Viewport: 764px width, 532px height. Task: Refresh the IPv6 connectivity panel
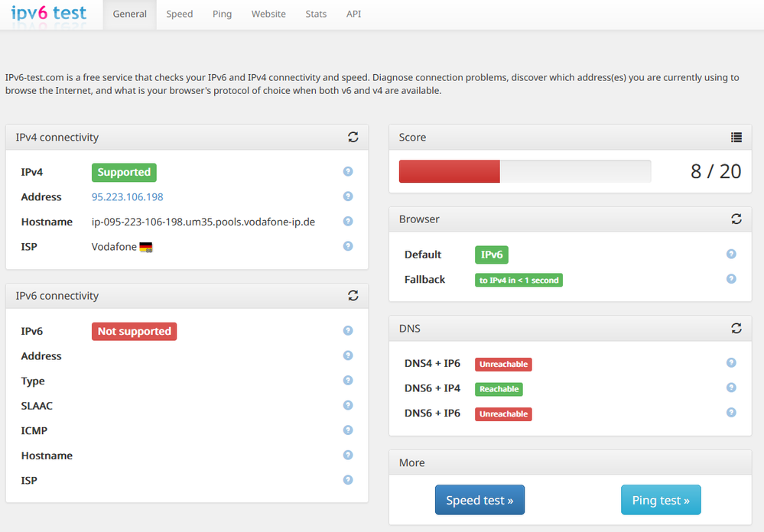coord(353,296)
